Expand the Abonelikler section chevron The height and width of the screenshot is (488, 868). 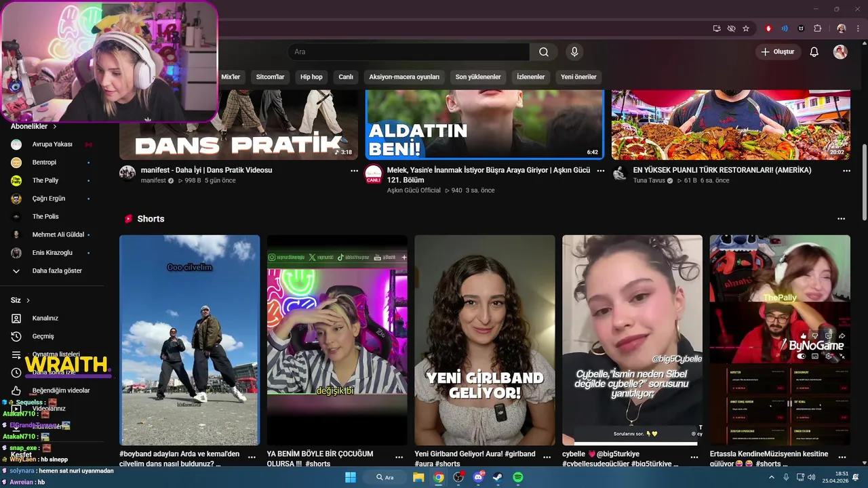(55, 127)
